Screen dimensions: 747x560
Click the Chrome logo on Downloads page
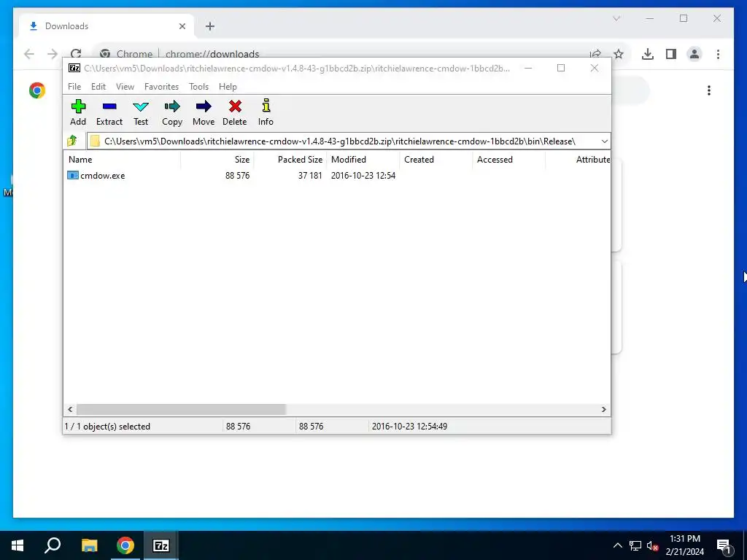coord(37,90)
